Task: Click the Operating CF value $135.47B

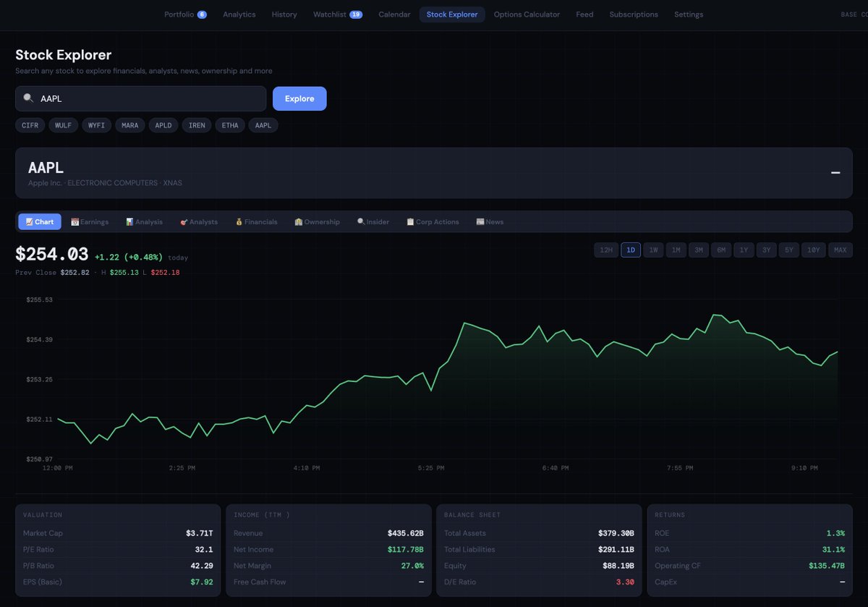Action: (827, 566)
